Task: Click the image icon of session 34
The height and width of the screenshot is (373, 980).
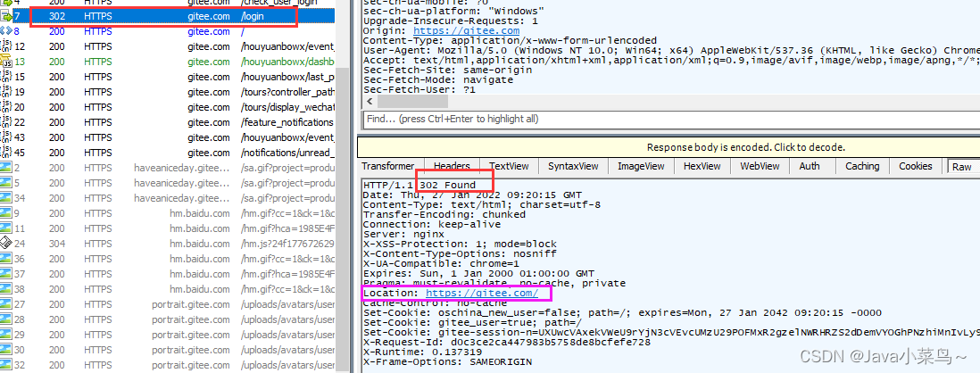Action: [6, 198]
